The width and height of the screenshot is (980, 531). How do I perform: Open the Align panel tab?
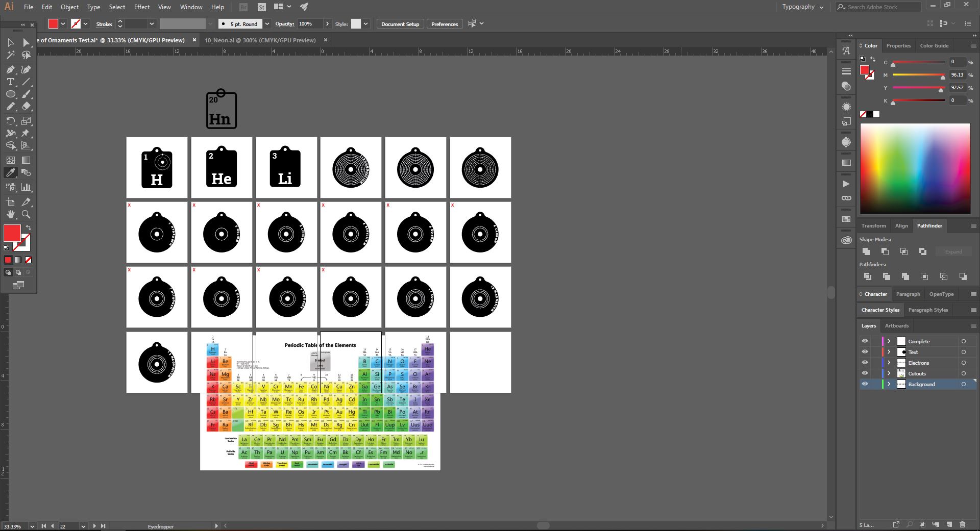tap(901, 225)
